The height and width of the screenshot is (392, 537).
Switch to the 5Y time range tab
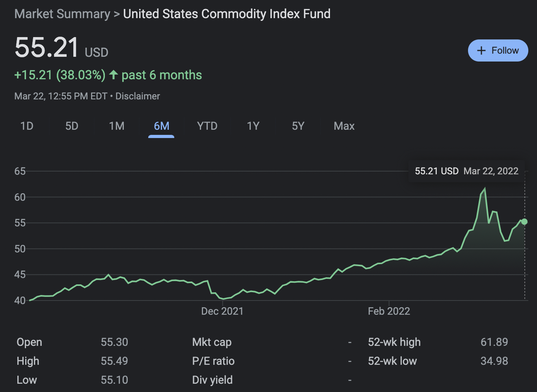click(298, 126)
